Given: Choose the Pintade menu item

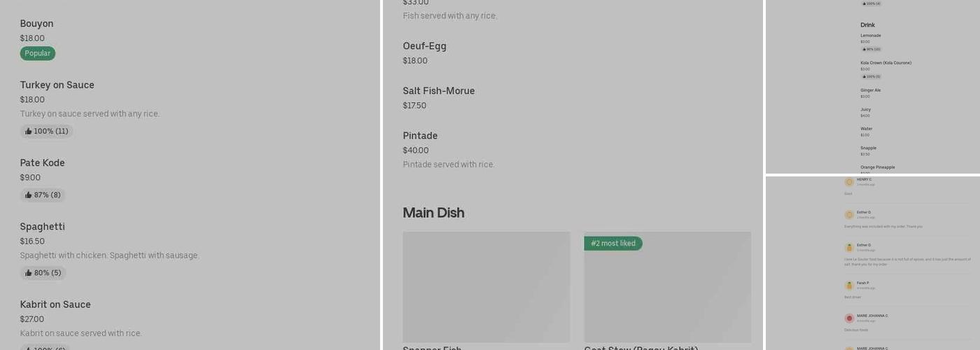Looking at the screenshot, I should 420,136.
